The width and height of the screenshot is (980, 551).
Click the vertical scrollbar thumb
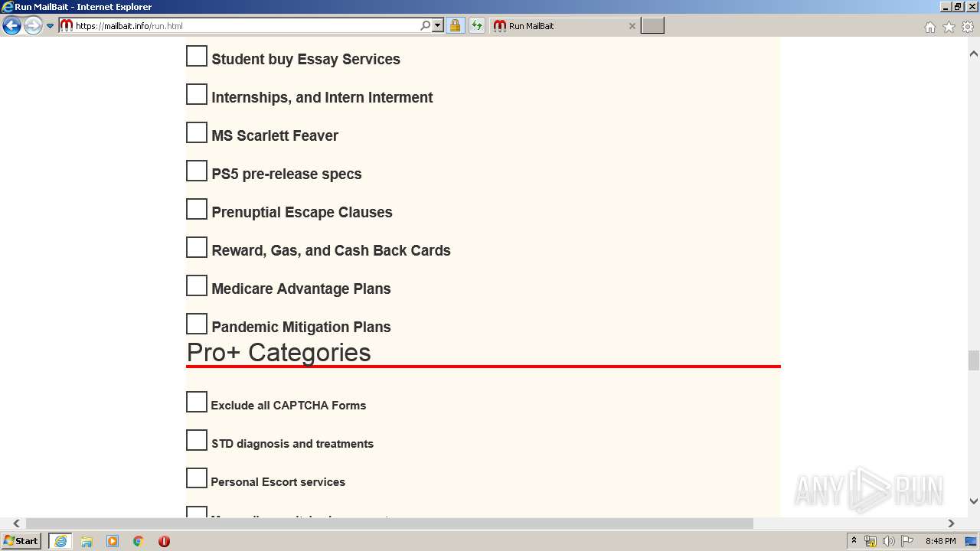click(x=974, y=360)
